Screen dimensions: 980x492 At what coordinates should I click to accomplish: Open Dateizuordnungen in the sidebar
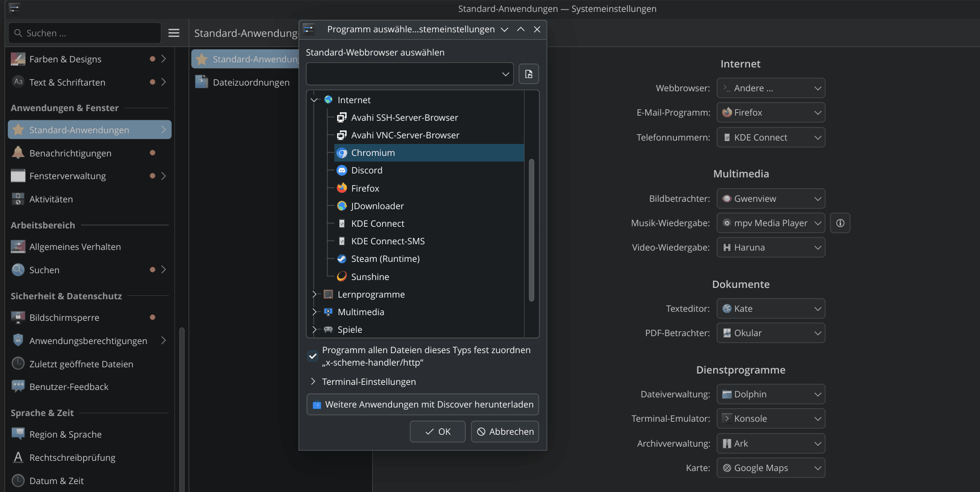(251, 83)
